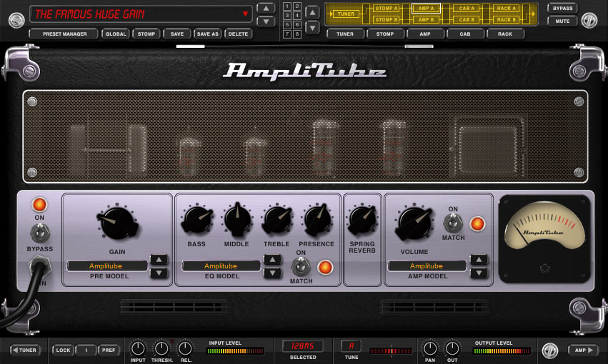Click down arrow beside preset number grid
Screen dimensions: 608x364
[x=312, y=28]
